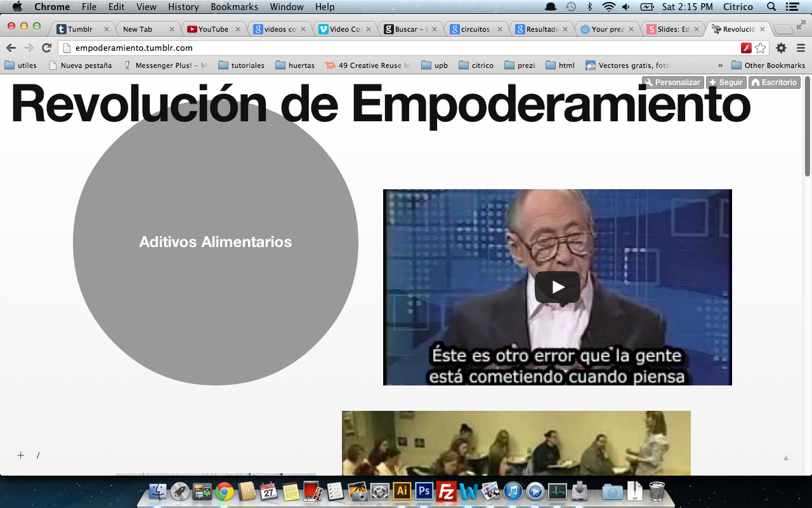Open the Trash in the Dock

[657, 490]
